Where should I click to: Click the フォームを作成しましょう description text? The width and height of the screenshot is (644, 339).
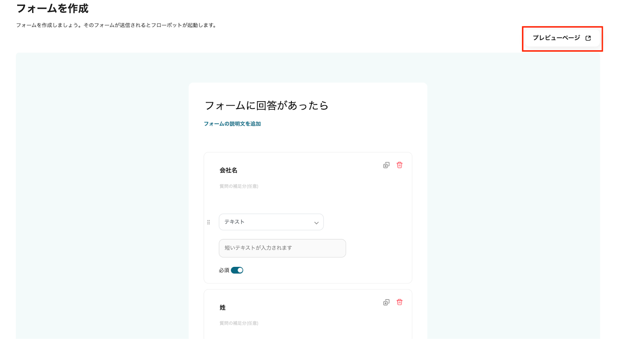click(117, 25)
